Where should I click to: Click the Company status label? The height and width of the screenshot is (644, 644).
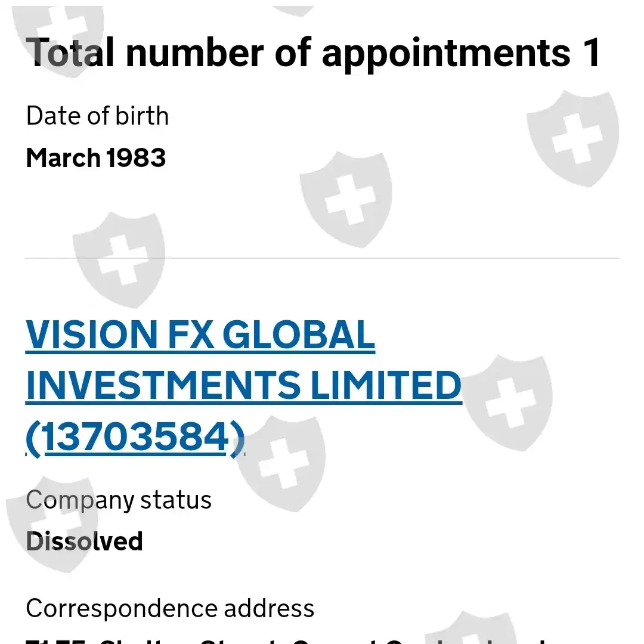click(x=119, y=500)
